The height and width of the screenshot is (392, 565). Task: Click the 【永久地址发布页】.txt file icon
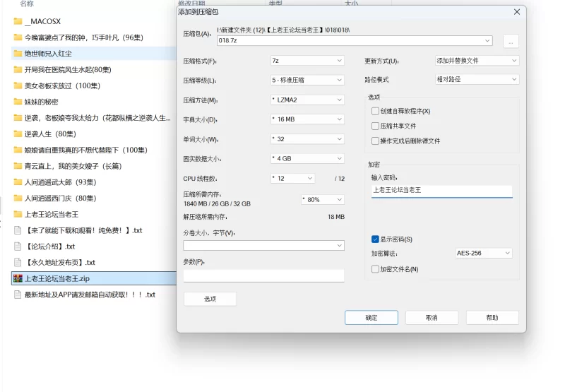18,262
